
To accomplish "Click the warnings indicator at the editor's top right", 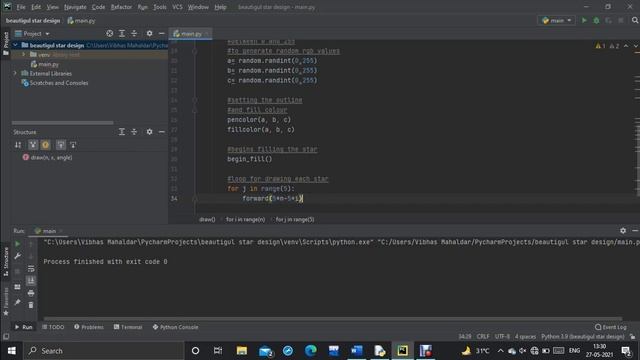I will [607, 46].
